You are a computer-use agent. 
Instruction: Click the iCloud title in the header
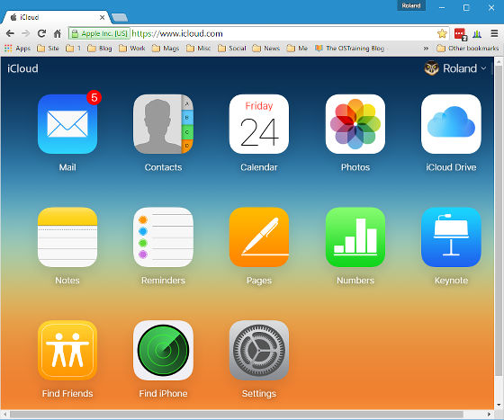tap(22, 68)
